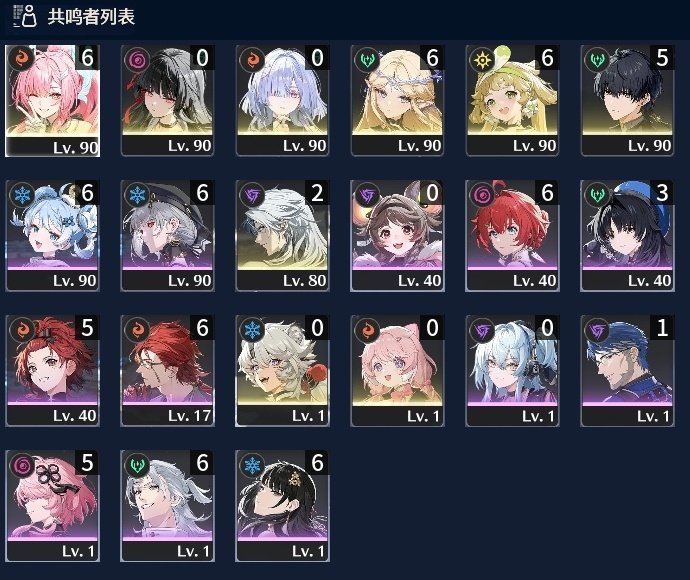Click the havoc icon on pink-haired flower-clip character
Screen dimensions: 690x580
[22, 465]
